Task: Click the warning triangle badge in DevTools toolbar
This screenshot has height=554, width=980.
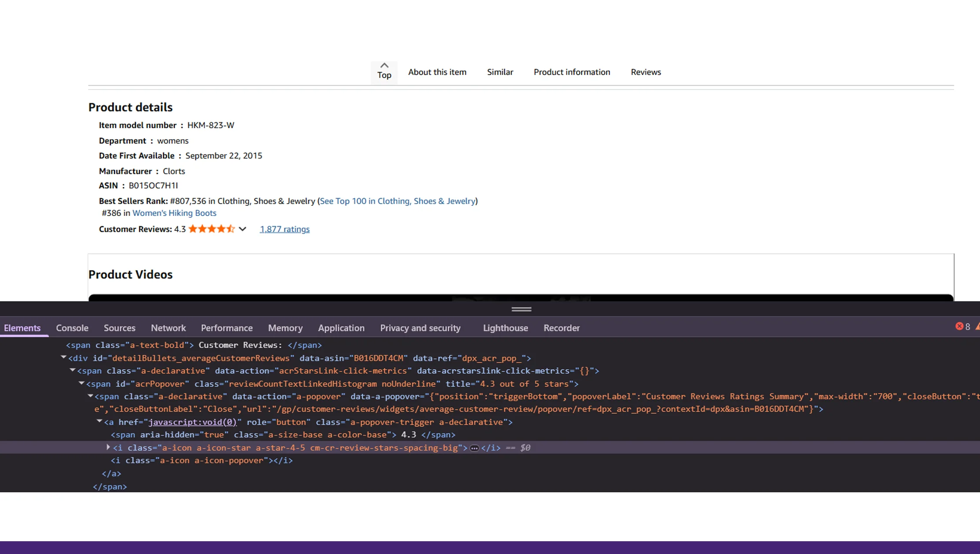Action: point(978,326)
